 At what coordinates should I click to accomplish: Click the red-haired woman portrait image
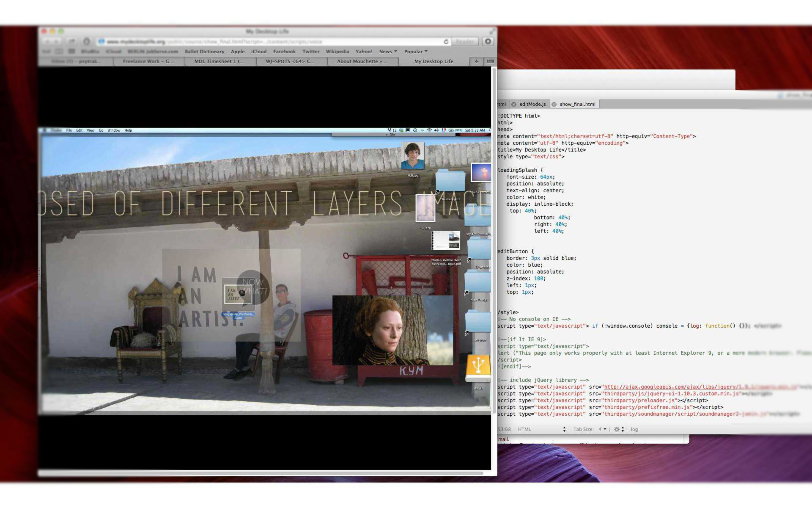(x=392, y=330)
